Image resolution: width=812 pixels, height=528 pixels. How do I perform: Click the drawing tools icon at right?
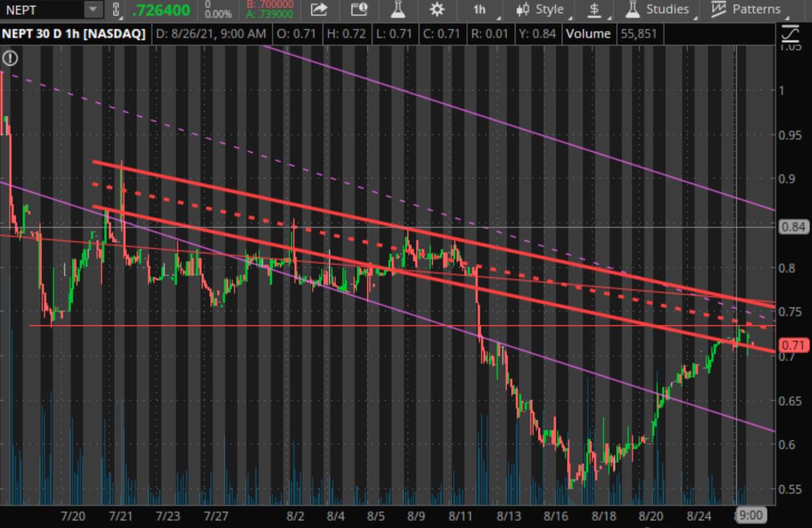[790, 34]
